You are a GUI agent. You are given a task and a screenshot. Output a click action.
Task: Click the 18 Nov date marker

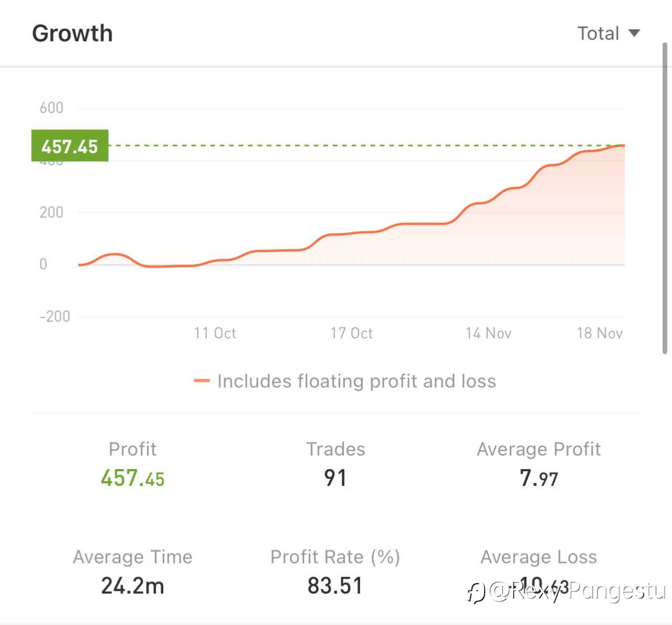[x=600, y=333]
